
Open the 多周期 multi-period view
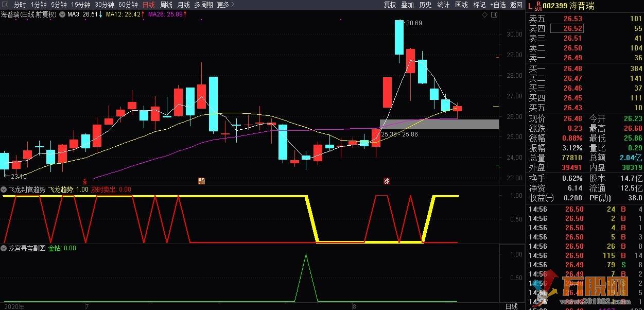click(x=203, y=5)
